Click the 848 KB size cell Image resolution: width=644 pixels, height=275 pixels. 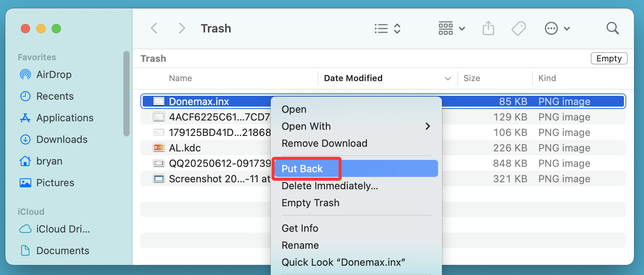[x=510, y=163]
